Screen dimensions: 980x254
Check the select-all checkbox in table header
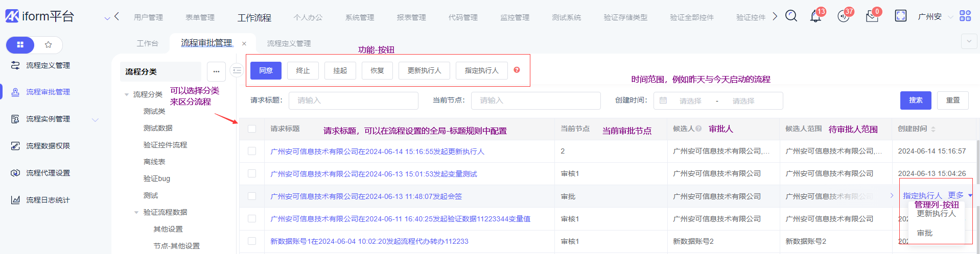click(252, 129)
